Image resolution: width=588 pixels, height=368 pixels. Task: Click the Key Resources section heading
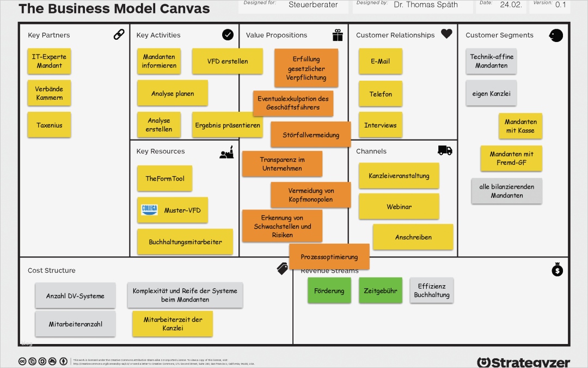(x=161, y=151)
